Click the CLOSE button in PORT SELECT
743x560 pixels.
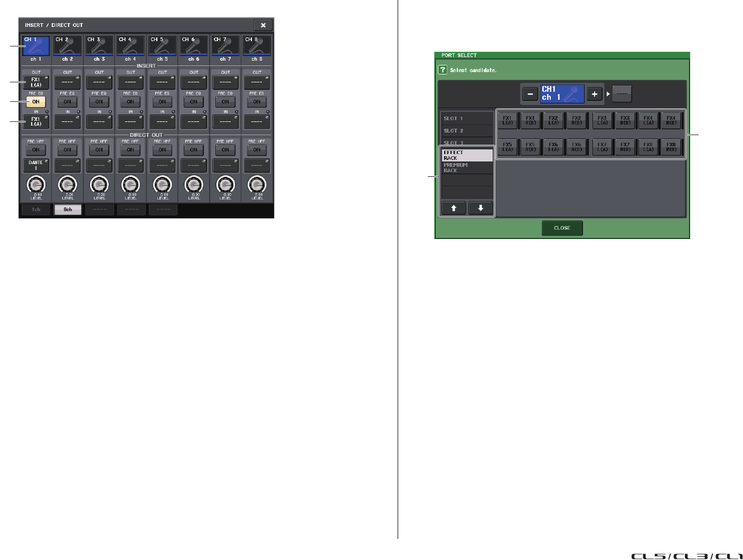562,228
